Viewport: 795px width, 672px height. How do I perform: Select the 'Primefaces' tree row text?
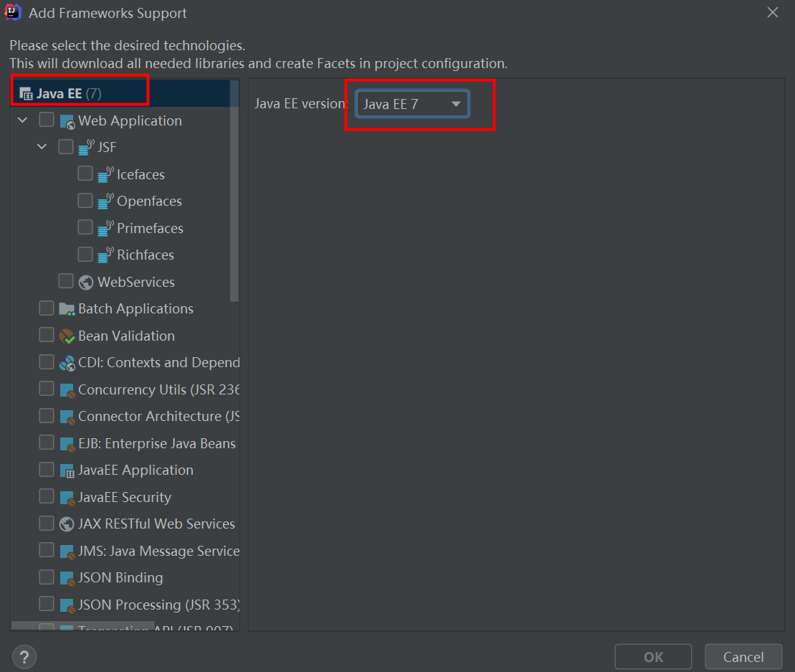(x=150, y=228)
